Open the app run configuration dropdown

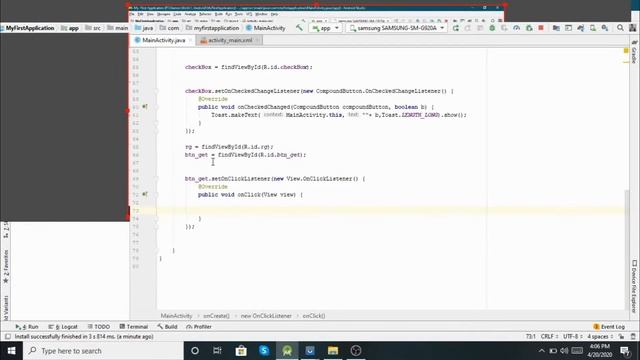(325, 28)
